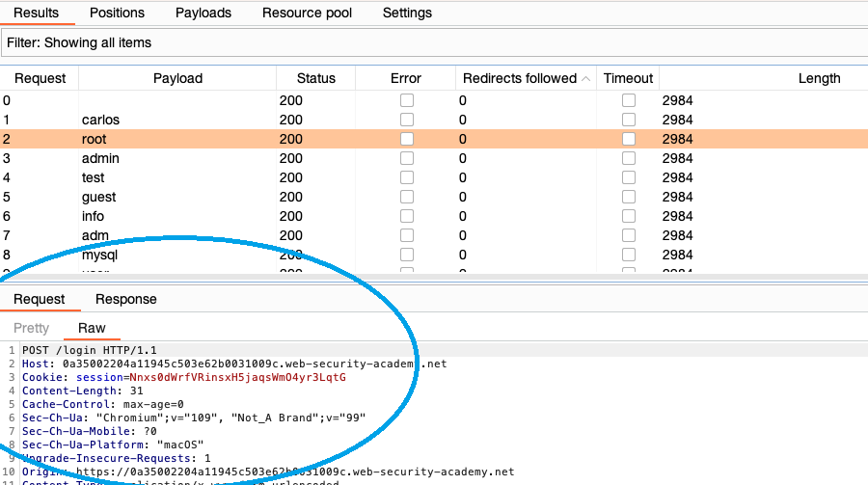Toggle Timeout checkbox for carlos row
This screenshot has width=868, height=485.
(x=628, y=120)
